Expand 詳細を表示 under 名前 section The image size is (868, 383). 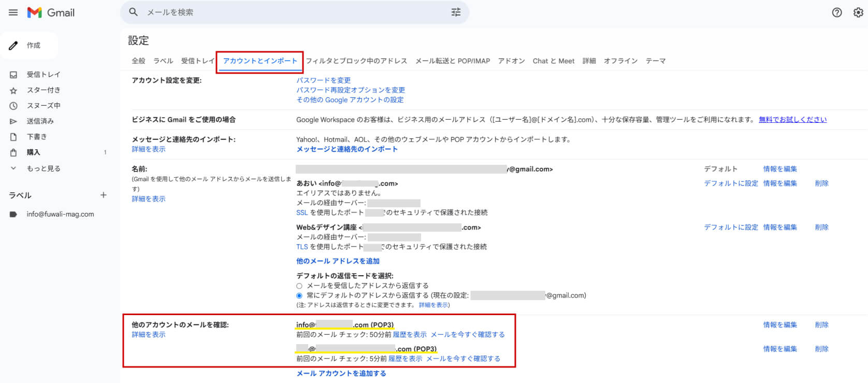tap(149, 199)
